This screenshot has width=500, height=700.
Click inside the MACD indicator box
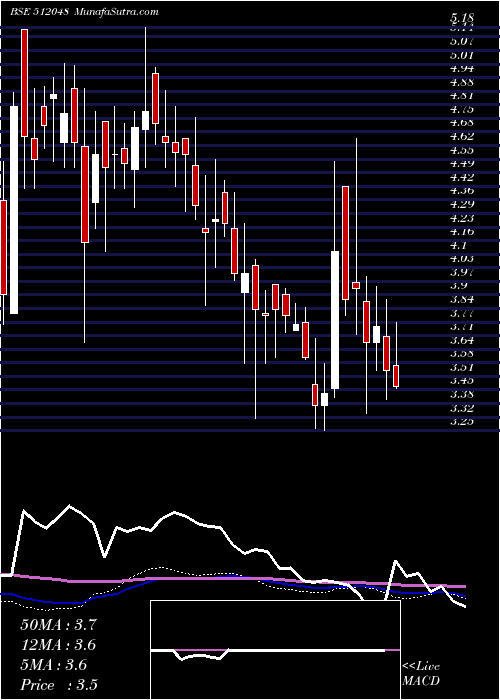click(x=275, y=650)
